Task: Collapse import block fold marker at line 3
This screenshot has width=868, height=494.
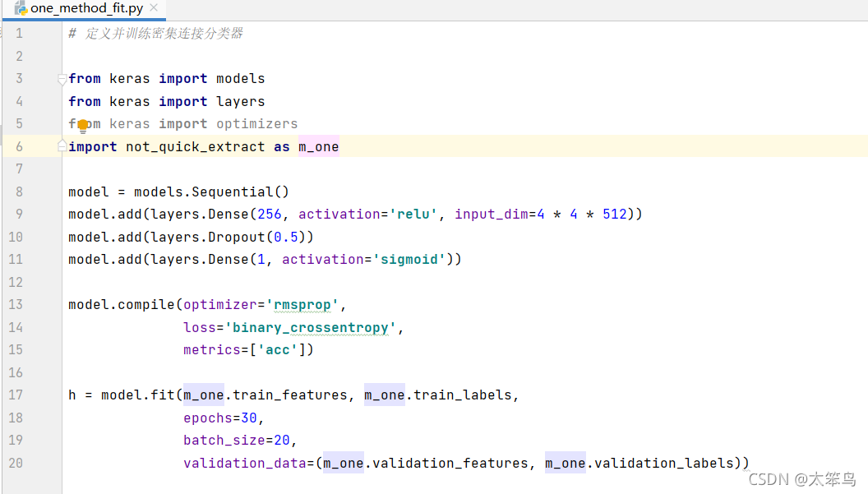Action: pyautogui.click(x=62, y=79)
